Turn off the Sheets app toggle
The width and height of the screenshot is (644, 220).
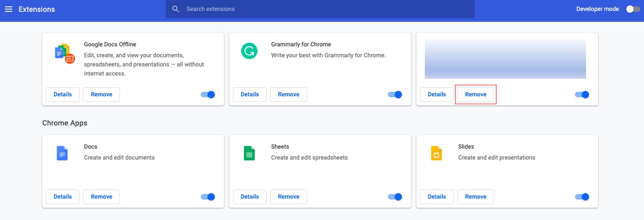(395, 197)
